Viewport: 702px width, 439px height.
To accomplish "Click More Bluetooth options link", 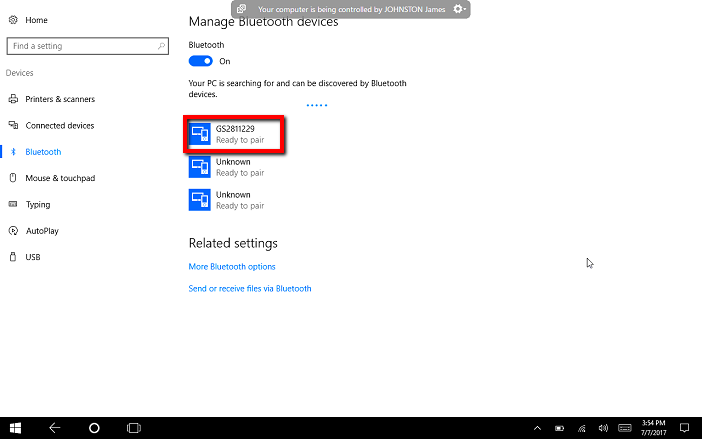I will (232, 267).
